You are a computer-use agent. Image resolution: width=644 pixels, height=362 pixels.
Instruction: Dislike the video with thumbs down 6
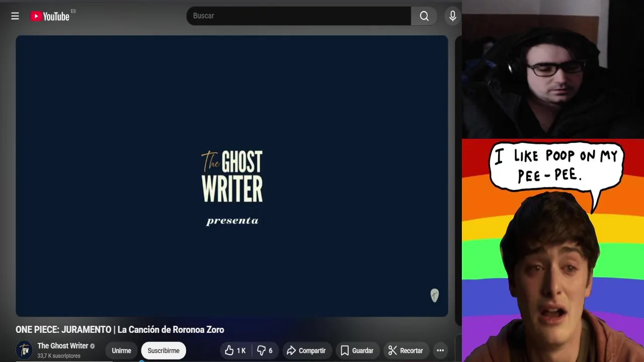pos(265,350)
